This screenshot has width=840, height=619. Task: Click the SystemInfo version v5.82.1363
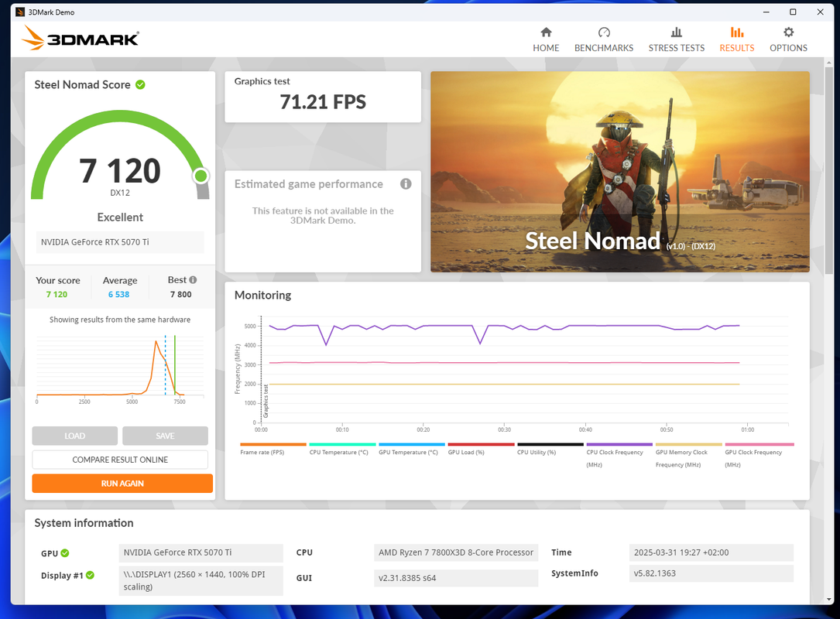(711, 573)
